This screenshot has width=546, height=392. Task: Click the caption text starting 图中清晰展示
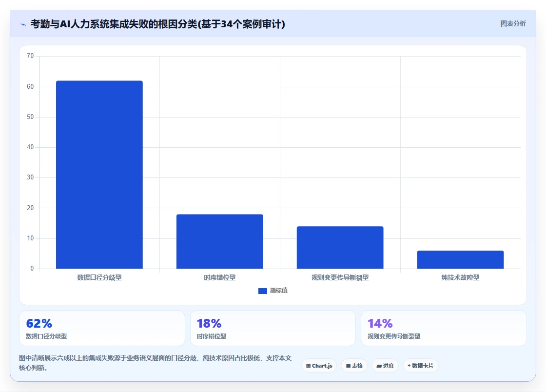(156, 363)
